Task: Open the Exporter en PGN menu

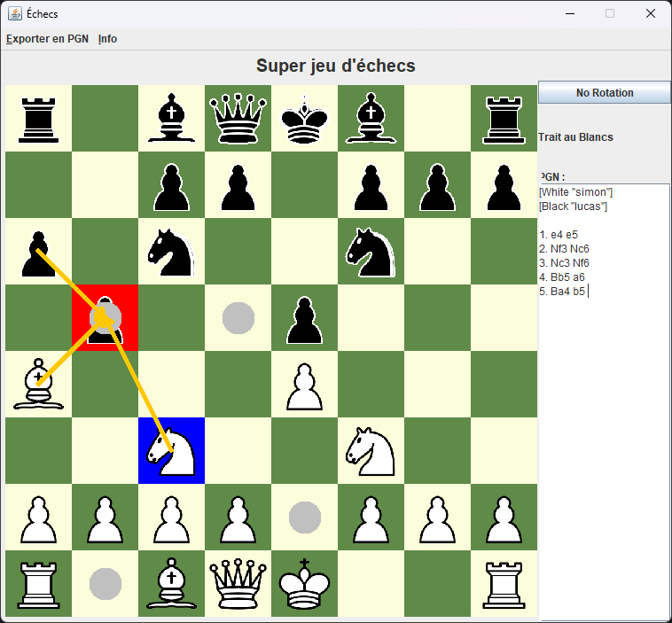Action: tap(47, 39)
